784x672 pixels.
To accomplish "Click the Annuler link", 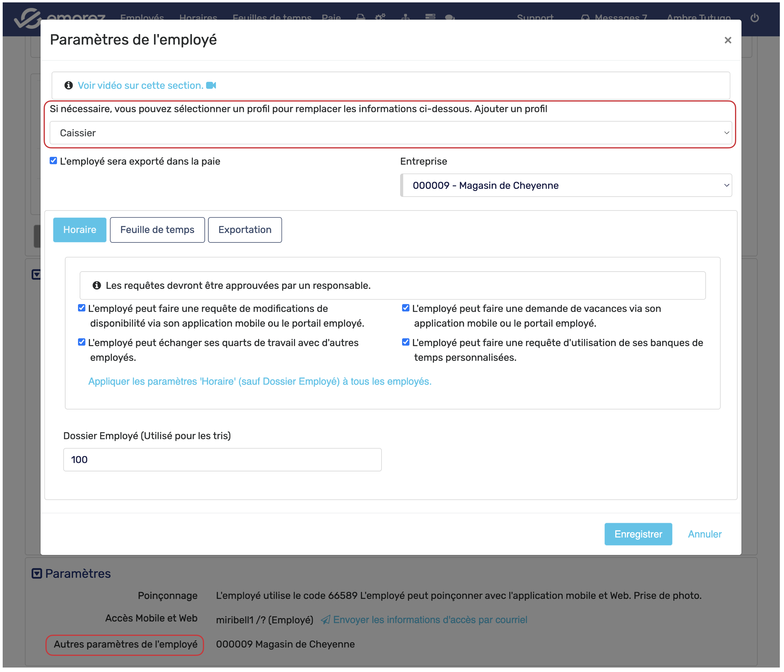I will tap(704, 534).
